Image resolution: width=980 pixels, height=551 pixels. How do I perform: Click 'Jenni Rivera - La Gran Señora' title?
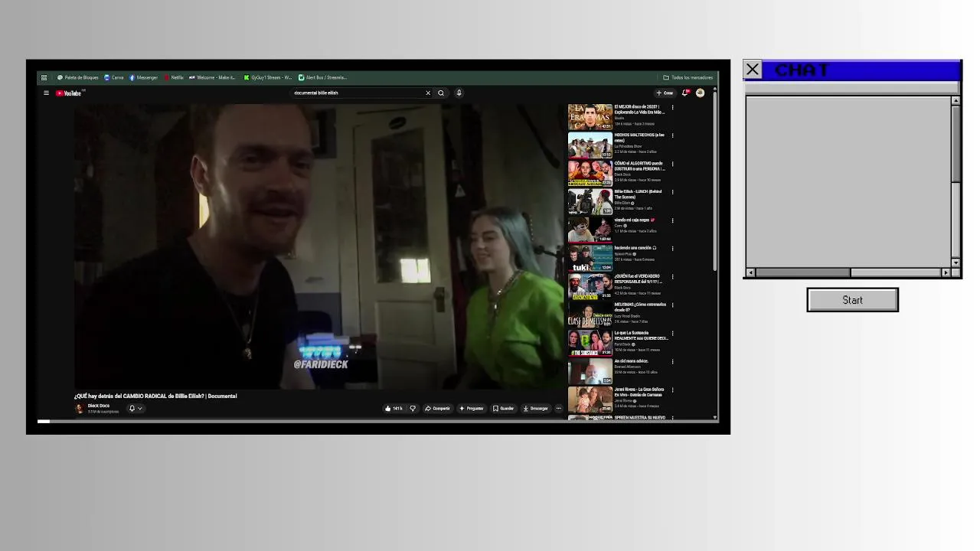click(639, 392)
